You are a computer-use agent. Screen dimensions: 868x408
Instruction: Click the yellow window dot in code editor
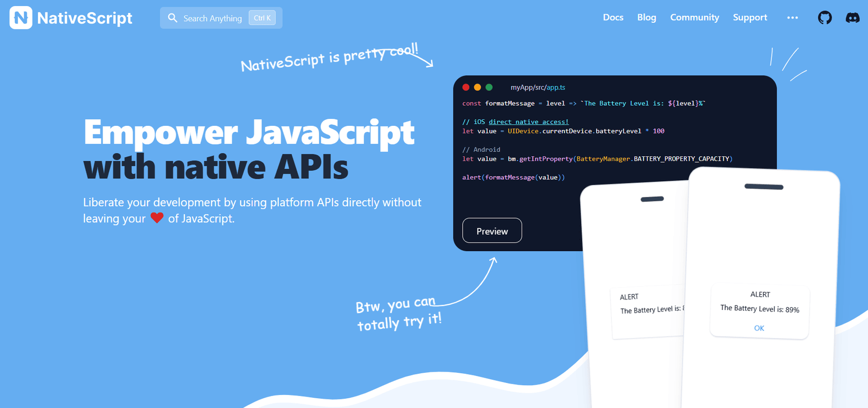click(x=477, y=87)
